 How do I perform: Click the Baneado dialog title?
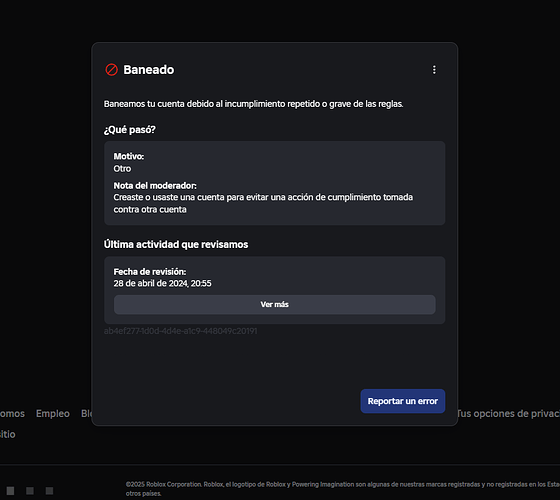[x=149, y=70]
